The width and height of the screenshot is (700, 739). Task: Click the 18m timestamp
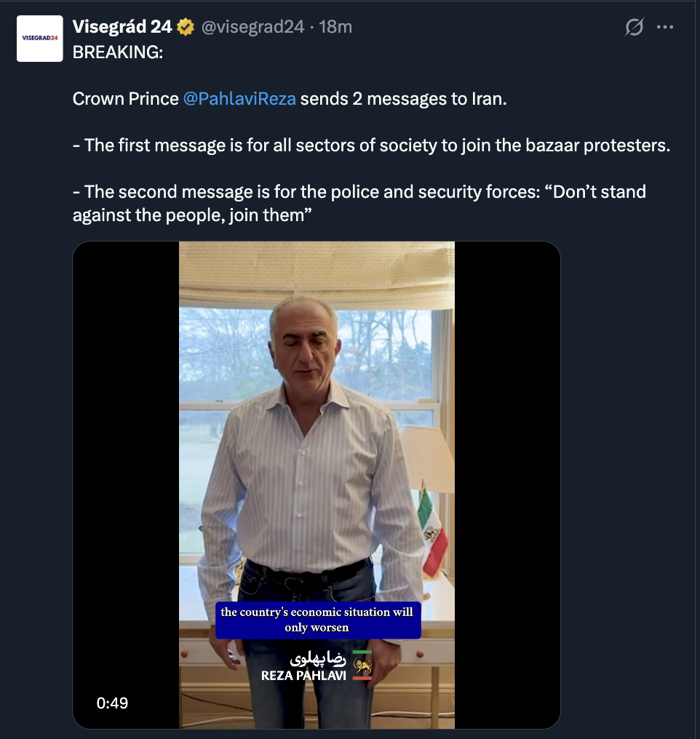click(336, 28)
